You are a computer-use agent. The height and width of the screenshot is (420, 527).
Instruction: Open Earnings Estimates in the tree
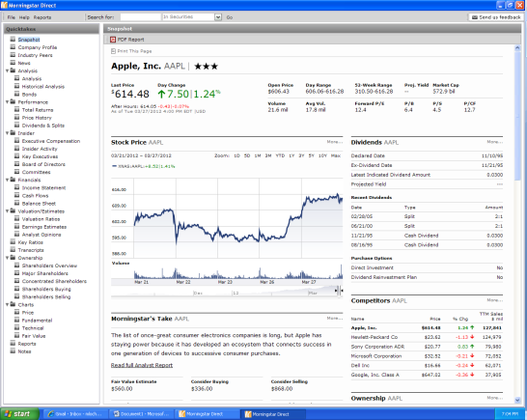coord(44,227)
